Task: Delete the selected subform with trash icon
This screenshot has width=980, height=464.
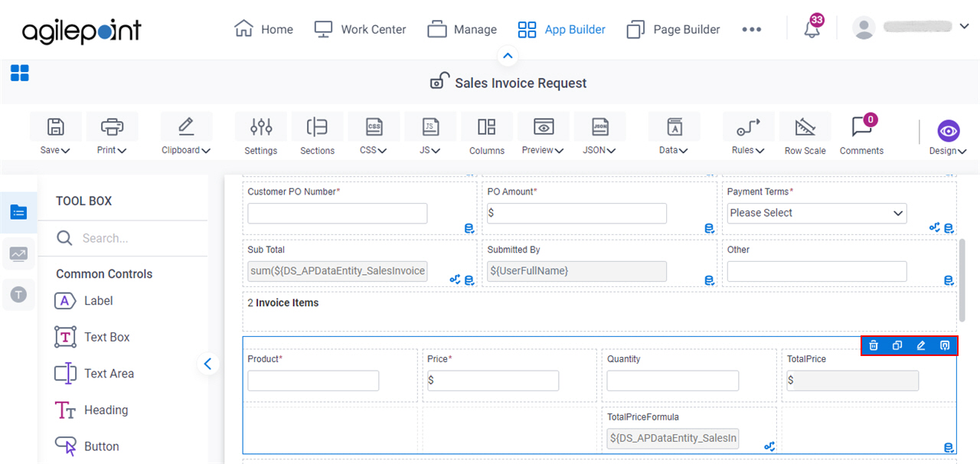Action: pyautogui.click(x=874, y=345)
